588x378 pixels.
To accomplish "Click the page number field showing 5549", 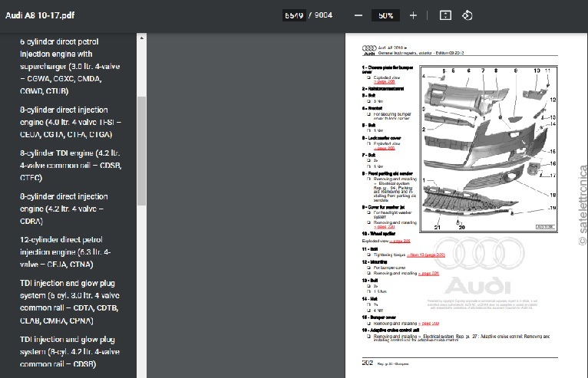I will tap(293, 15).
